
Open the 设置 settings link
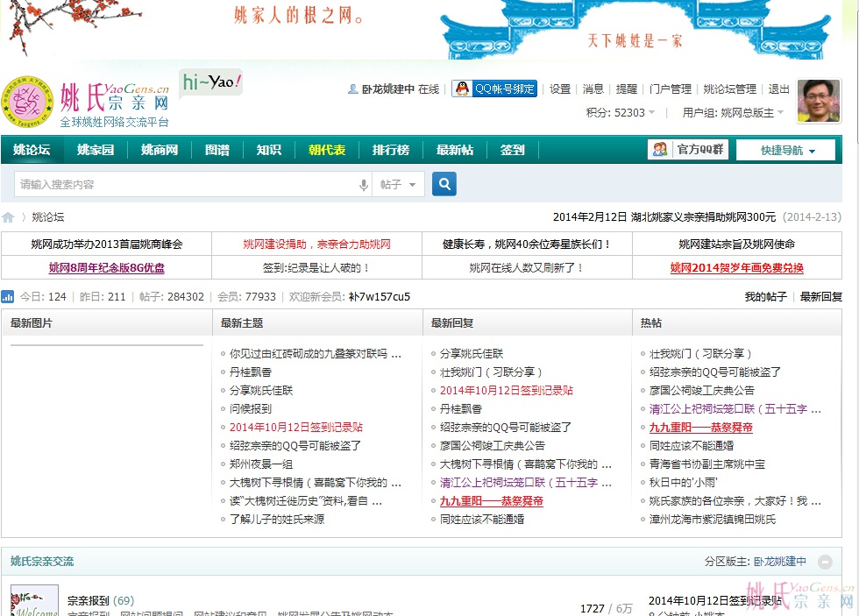(x=560, y=89)
